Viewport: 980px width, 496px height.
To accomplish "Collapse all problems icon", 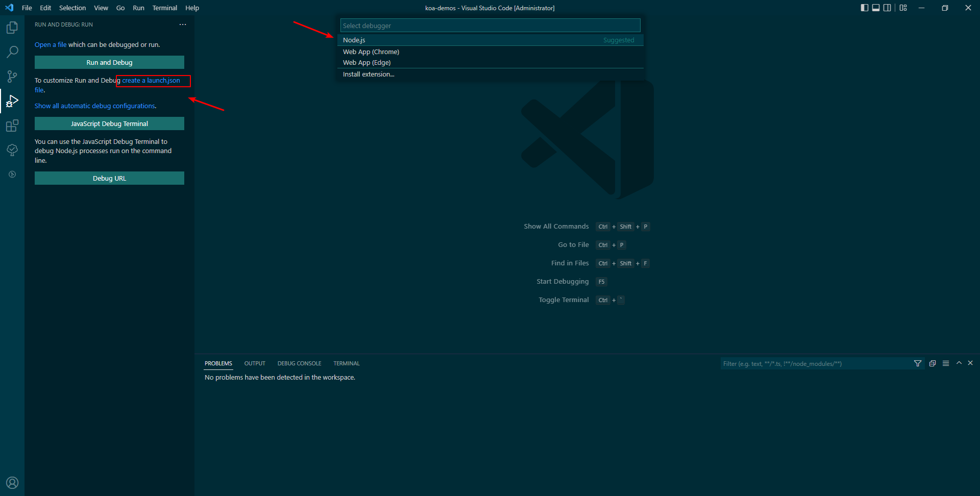I will pos(933,363).
